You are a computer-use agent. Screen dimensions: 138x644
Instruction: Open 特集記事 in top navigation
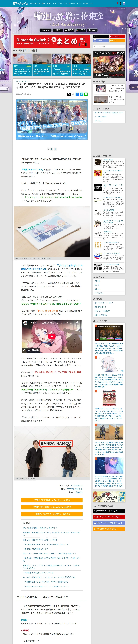(x=72, y=4)
